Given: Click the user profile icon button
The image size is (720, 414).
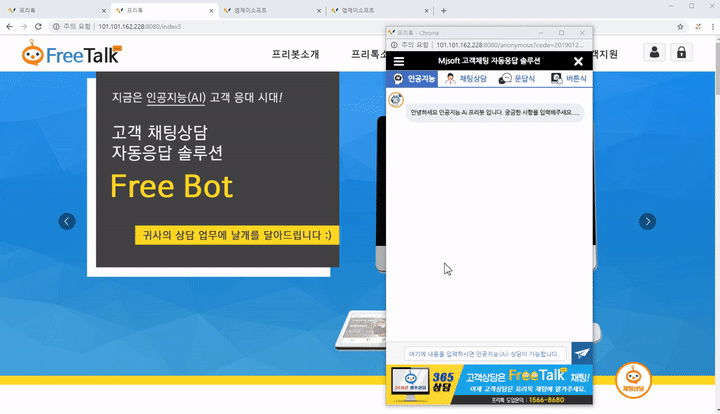Looking at the screenshot, I should pos(654,52).
